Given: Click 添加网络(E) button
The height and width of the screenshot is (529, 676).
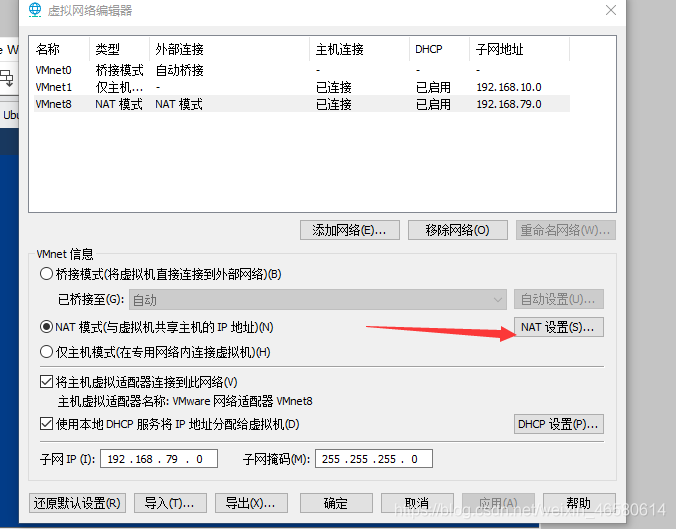Looking at the screenshot, I should [x=350, y=230].
